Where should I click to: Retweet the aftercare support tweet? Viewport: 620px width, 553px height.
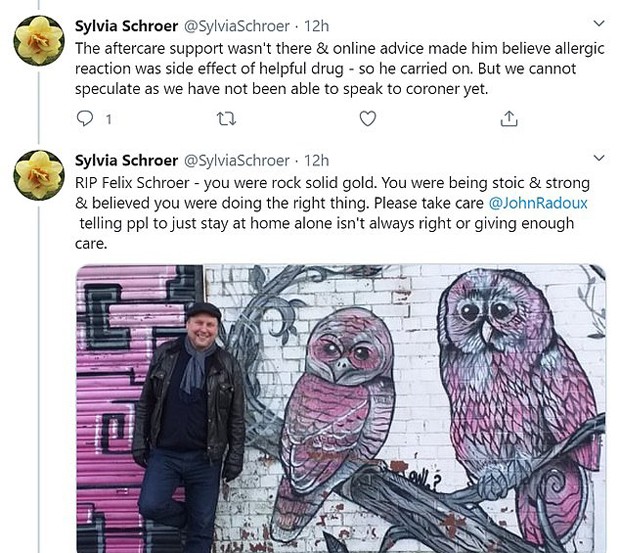pyautogui.click(x=227, y=119)
